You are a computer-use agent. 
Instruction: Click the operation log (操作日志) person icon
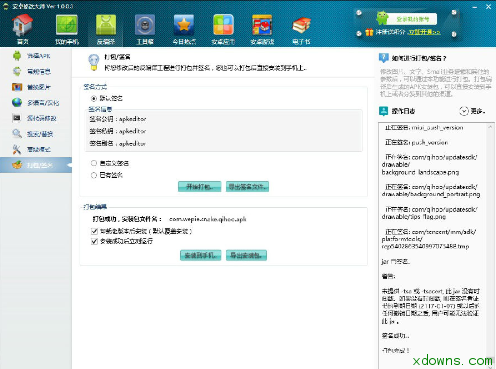coord(384,111)
